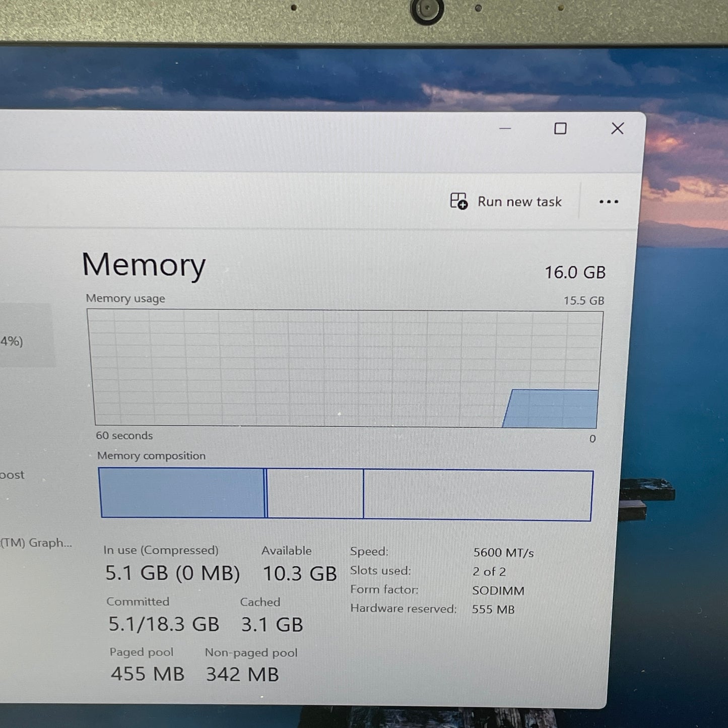Click the '10.3 GB' available value
The height and width of the screenshot is (728, 728).
(x=300, y=574)
